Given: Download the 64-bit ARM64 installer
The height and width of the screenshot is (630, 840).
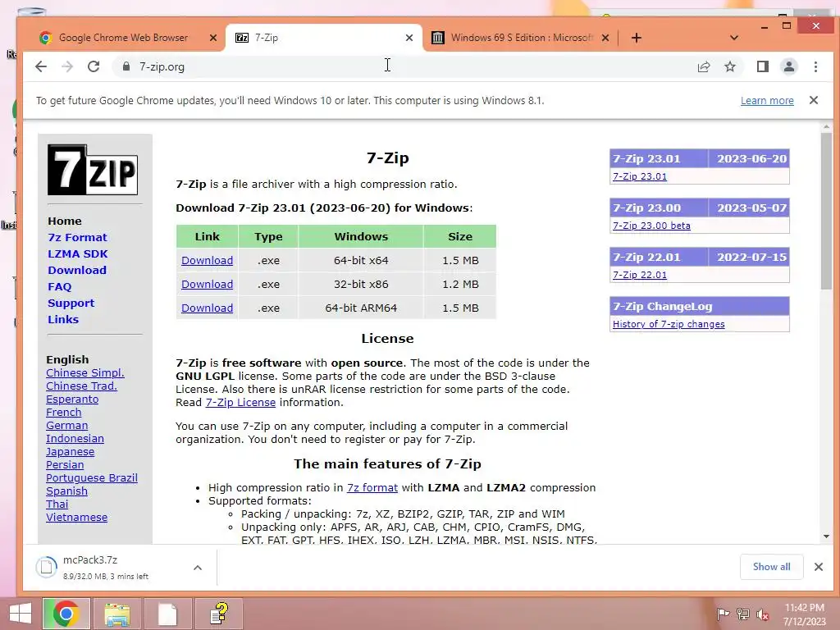Looking at the screenshot, I should pos(207,308).
